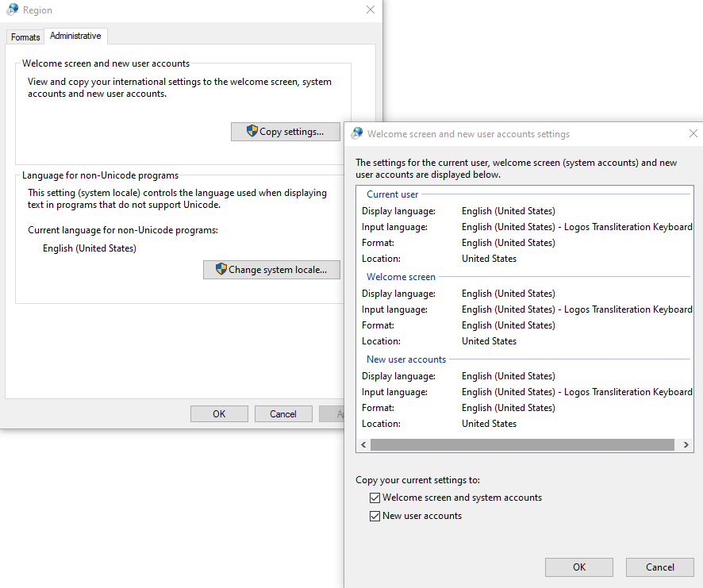Screen dimensions: 703x588
Task: Click the horizontal scrollbar thumb in settings list
Action: tap(521, 445)
